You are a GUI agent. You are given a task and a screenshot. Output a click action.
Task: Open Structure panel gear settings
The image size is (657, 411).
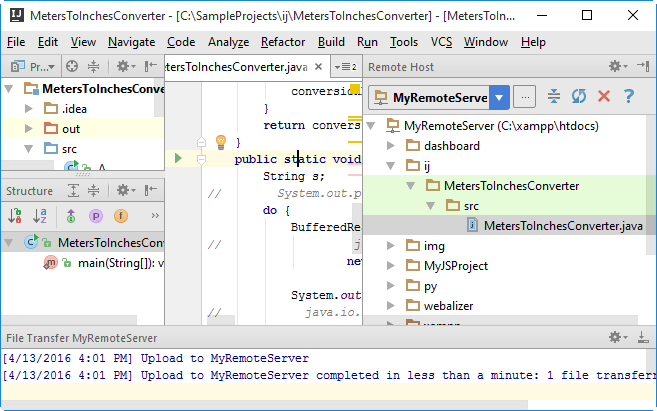[125, 191]
